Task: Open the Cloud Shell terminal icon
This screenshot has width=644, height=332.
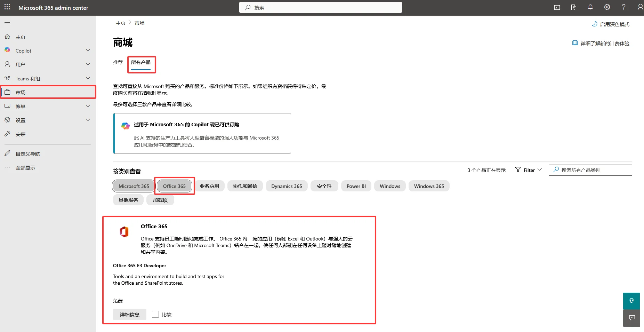Action: click(x=557, y=7)
